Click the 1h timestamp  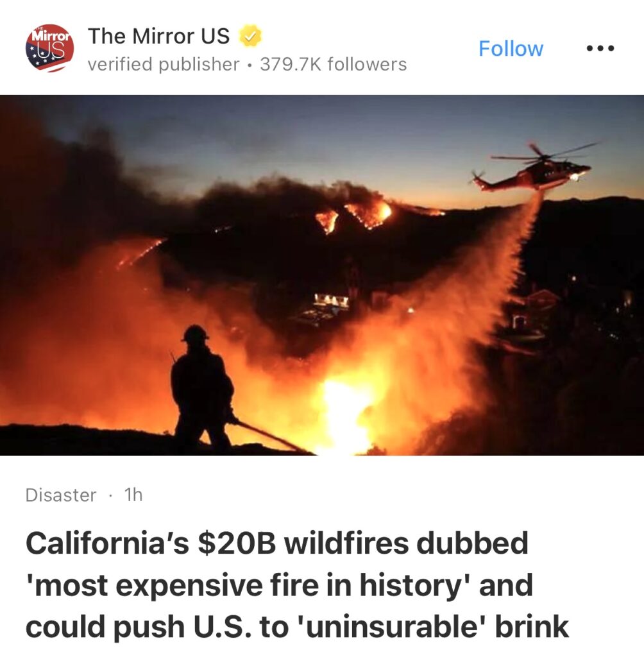pyautogui.click(x=133, y=495)
